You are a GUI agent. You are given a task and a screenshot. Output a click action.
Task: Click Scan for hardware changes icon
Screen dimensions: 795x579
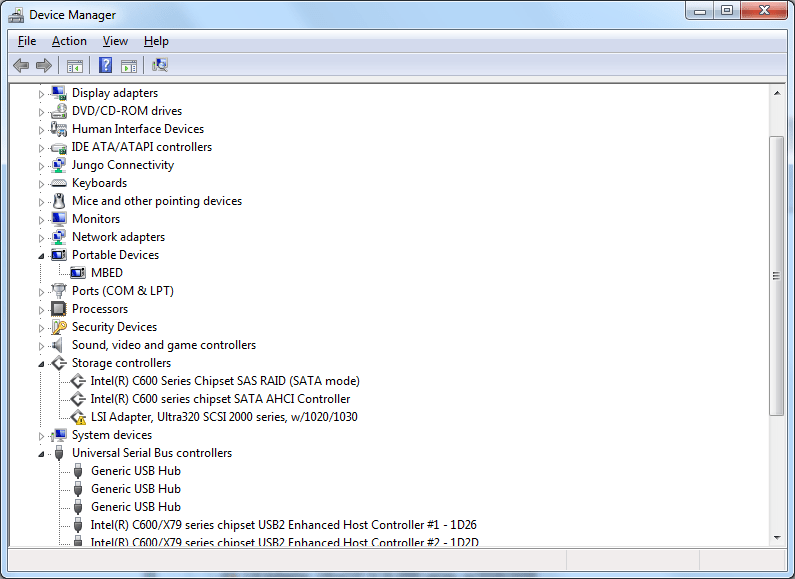pyautogui.click(x=159, y=66)
